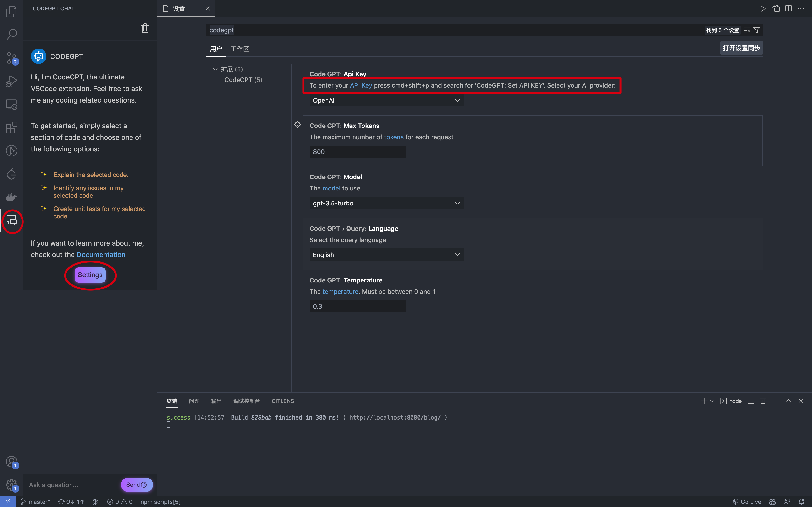
Task: Click the Go Live status item
Action: pyautogui.click(x=747, y=502)
